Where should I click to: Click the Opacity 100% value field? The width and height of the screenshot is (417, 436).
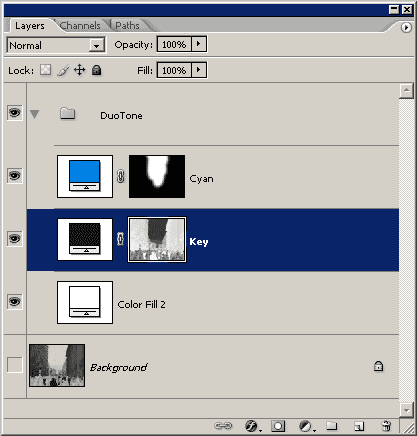174,44
